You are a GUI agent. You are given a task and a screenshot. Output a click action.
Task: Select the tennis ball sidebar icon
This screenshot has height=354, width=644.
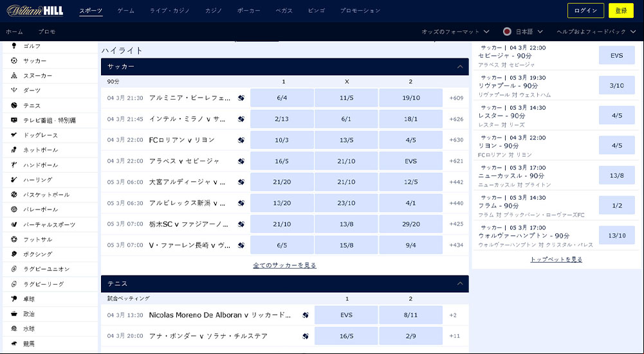pos(14,105)
